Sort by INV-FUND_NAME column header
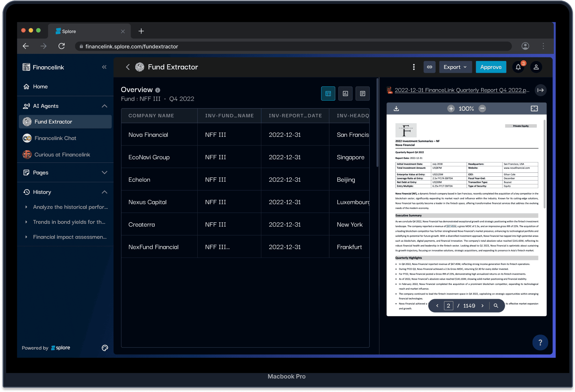 230,116
